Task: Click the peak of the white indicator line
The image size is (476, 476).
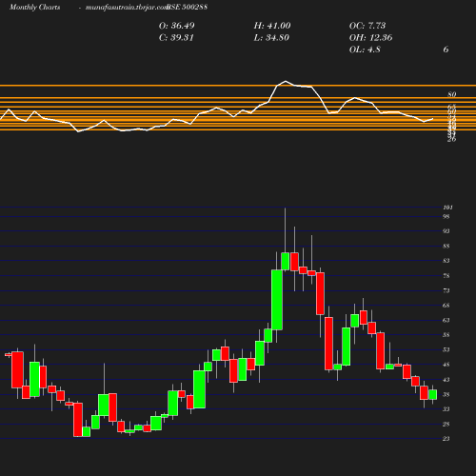Action: click(286, 81)
